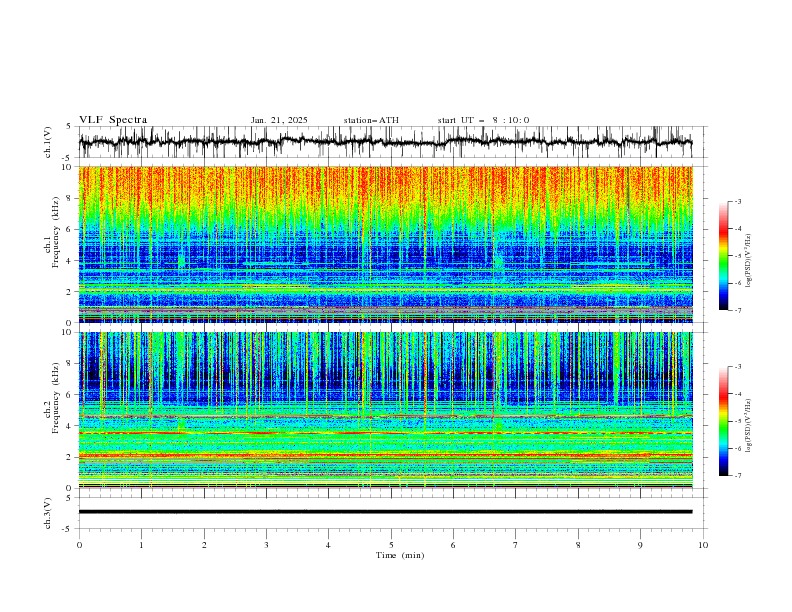Click the 'start UT = 8:10:0' text
The image size is (792, 612).
click(x=483, y=120)
